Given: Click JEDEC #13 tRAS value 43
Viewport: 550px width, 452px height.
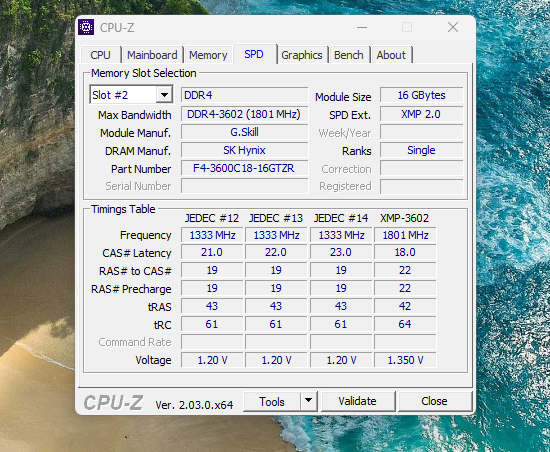Looking at the screenshot, I should tap(276, 306).
